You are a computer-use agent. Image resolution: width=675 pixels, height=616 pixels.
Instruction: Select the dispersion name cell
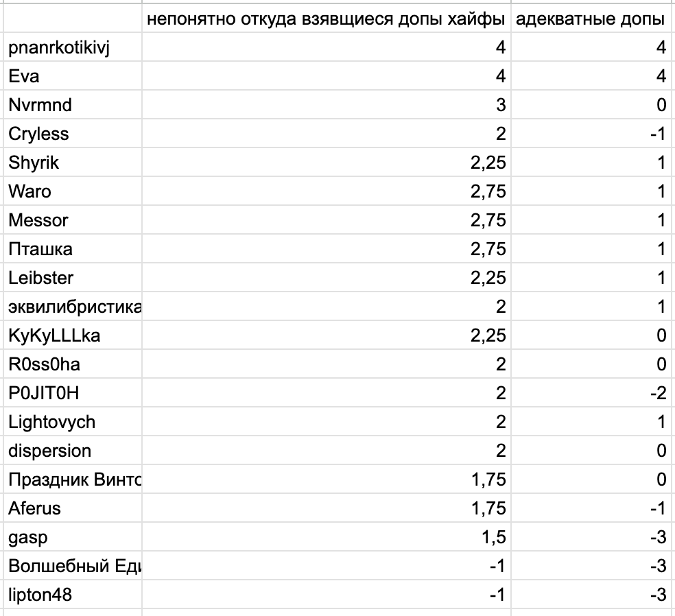coord(72,451)
